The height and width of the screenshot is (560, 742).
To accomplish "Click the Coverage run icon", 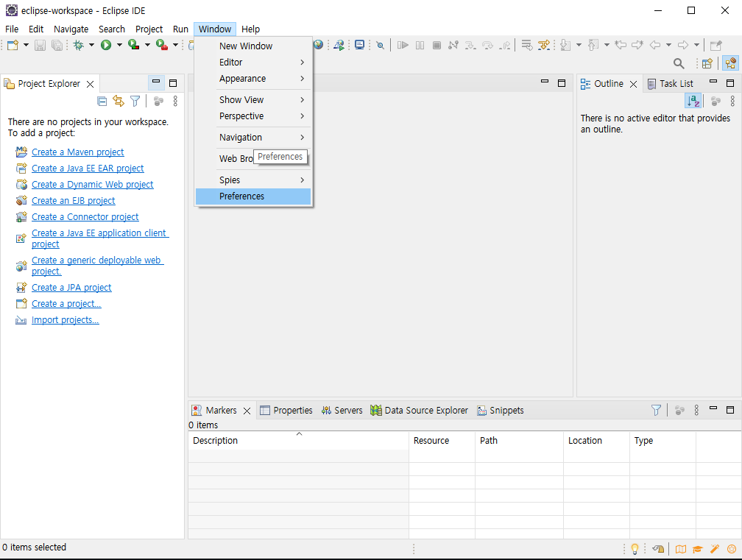I will point(134,45).
